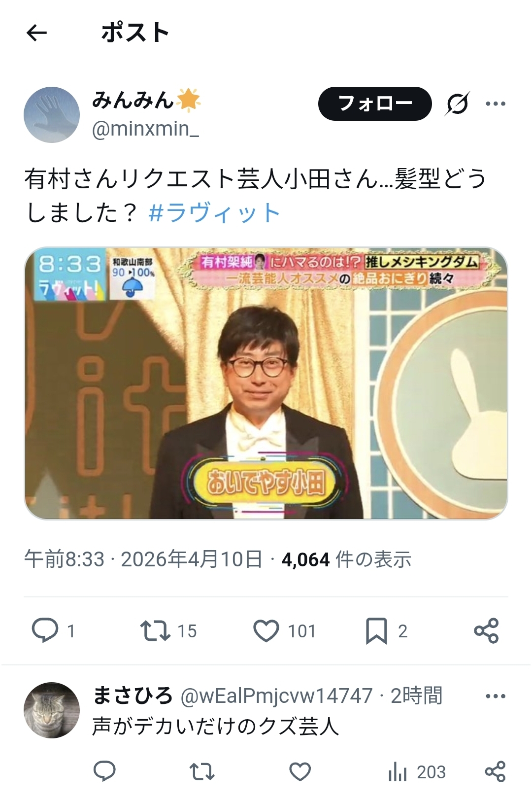
Task: Click the フォロー follow button
Action: 375,104
